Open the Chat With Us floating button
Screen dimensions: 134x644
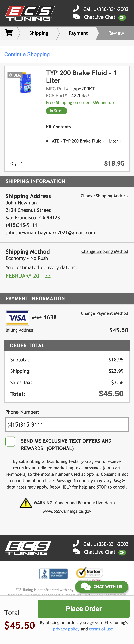pyautogui.click(x=102, y=586)
